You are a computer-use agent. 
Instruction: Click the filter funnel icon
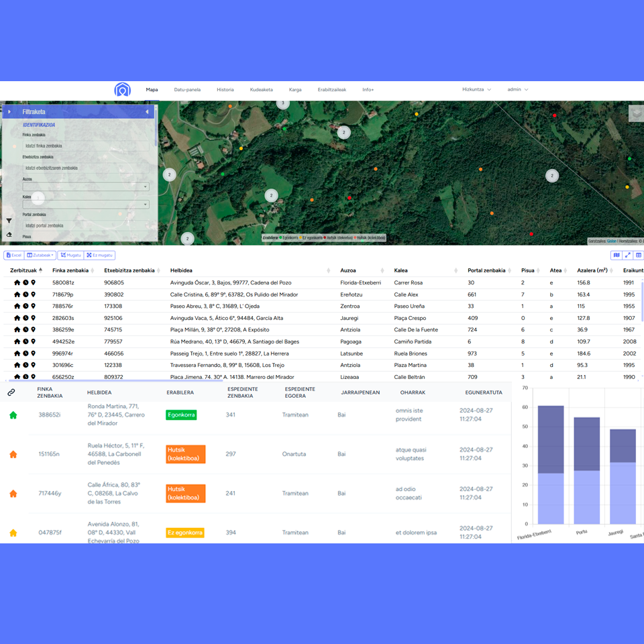[9, 220]
